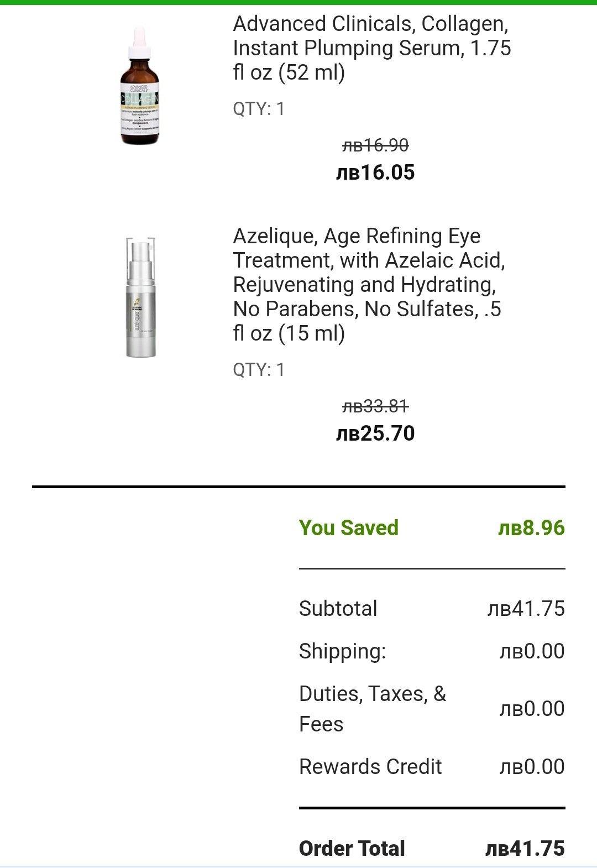597x868 pixels.
Task: Open the Collagen serum bottle thumbnail
Action: point(140,86)
